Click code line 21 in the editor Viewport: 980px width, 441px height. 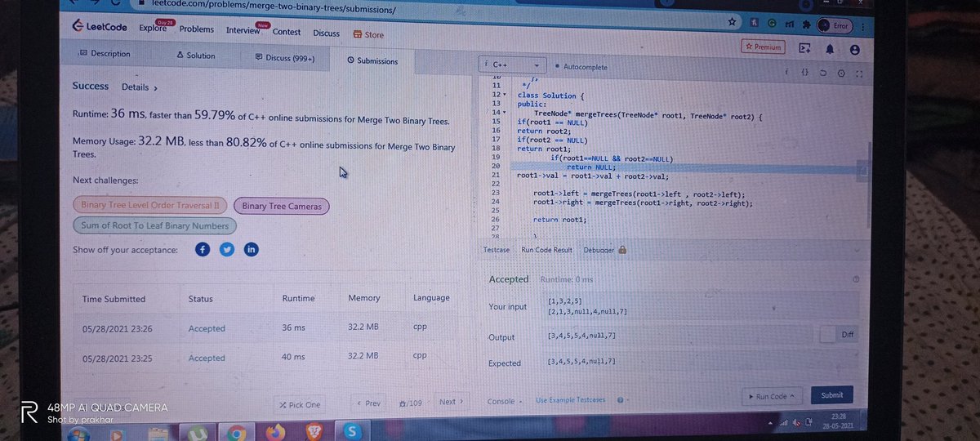(592, 176)
